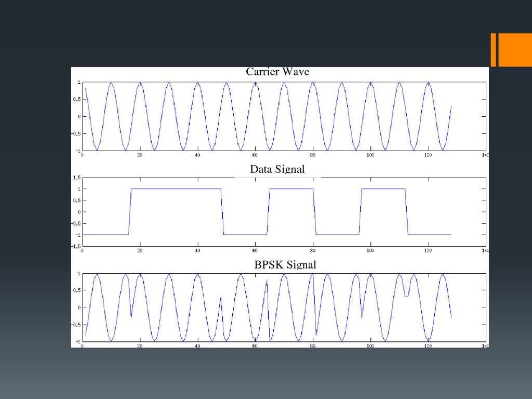532x399 pixels.
Task: Click x-axis label 100 under Carrier Wave plot
Action: [x=370, y=155]
